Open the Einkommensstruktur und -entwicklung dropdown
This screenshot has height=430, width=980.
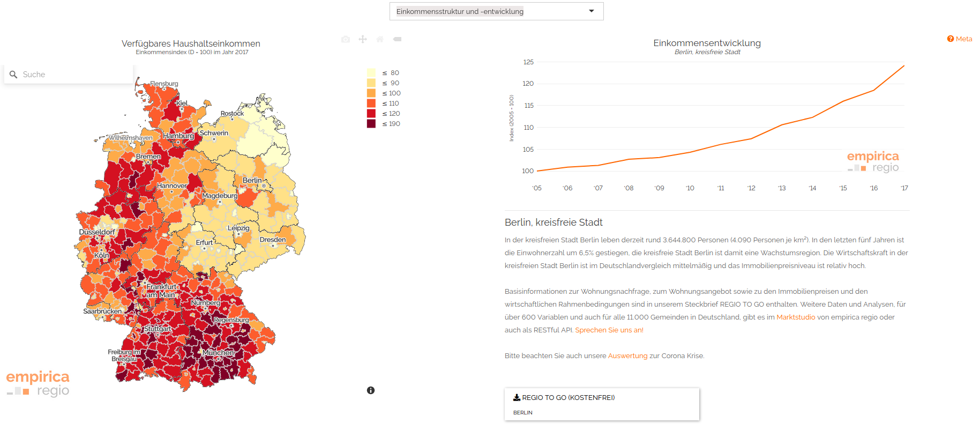(x=496, y=11)
